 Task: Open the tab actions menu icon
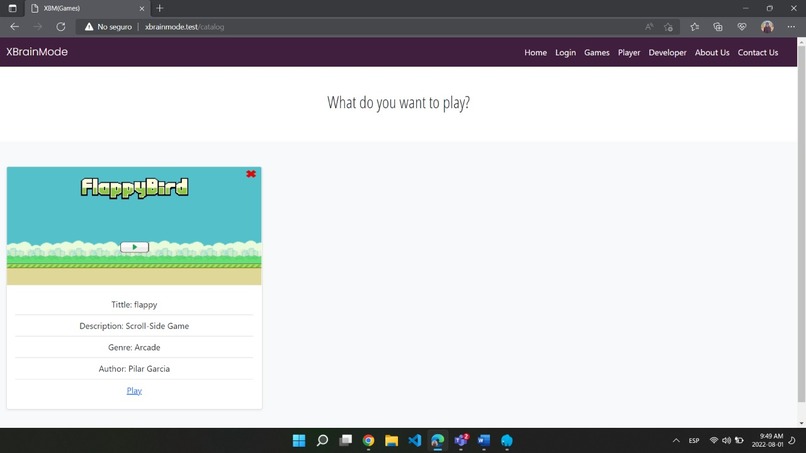[12, 8]
